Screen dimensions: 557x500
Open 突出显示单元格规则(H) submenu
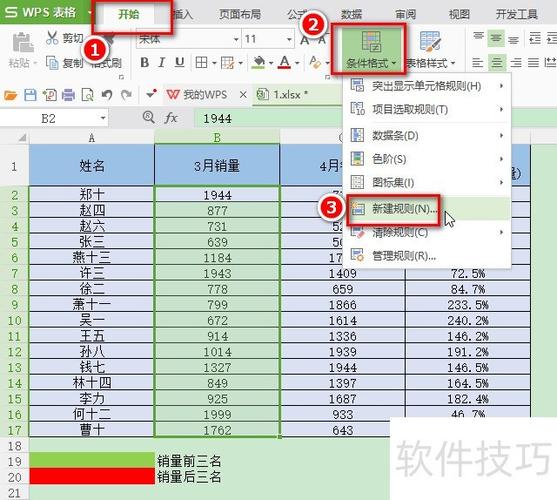pyautogui.click(x=427, y=86)
